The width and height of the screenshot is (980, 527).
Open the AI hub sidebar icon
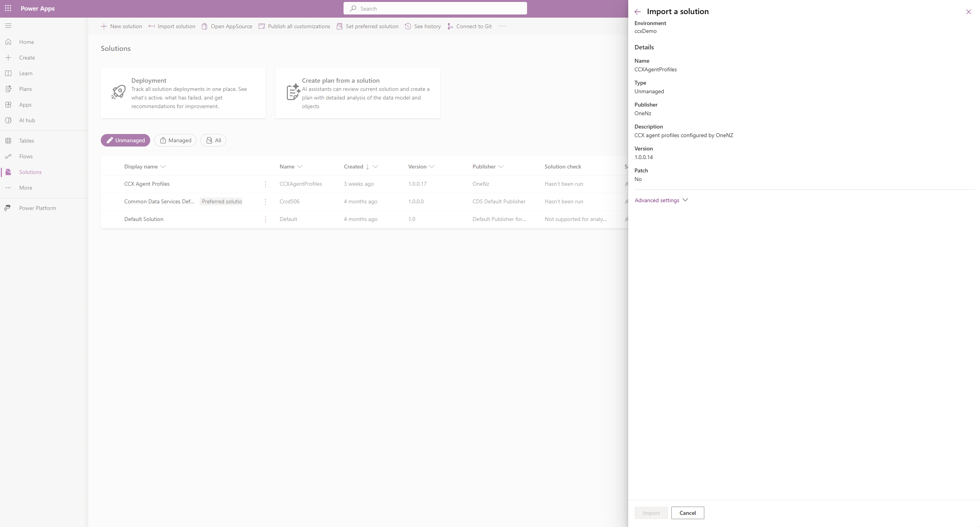(x=8, y=120)
